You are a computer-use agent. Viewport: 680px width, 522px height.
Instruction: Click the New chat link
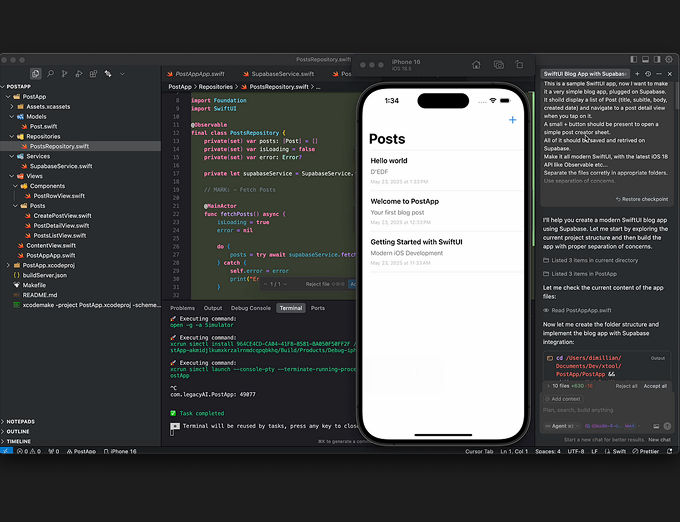(x=659, y=440)
